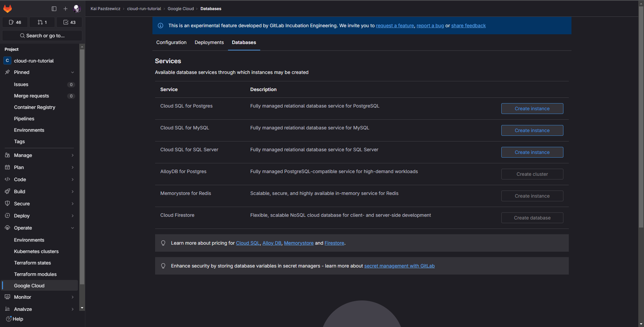
Task: Open to-do list counter showing 43
Action: (70, 22)
